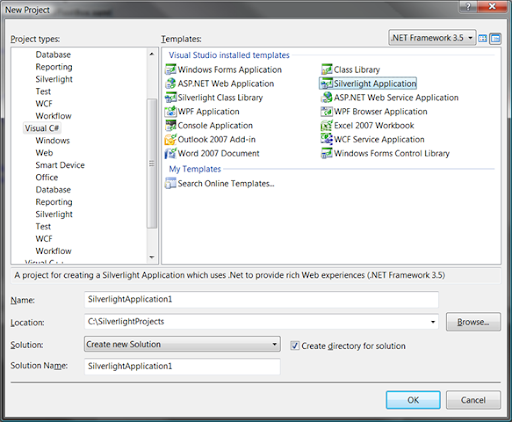Switch templates to large icons view
The height and width of the screenshot is (422, 512).
[483, 38]
